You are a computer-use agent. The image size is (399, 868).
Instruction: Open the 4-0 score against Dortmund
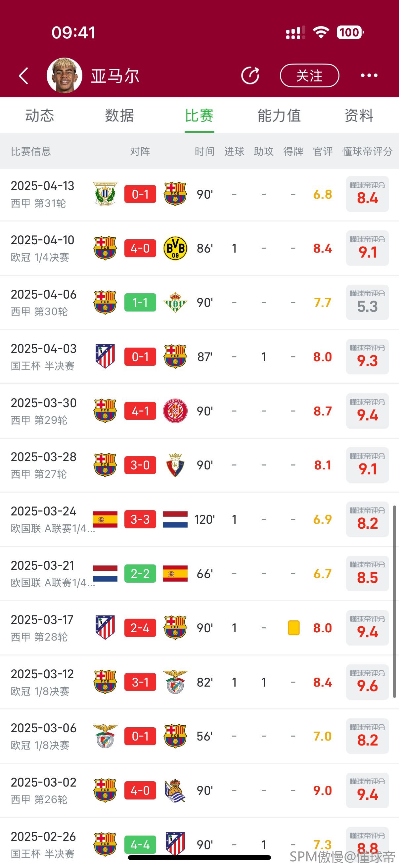[x=140, y=248]
